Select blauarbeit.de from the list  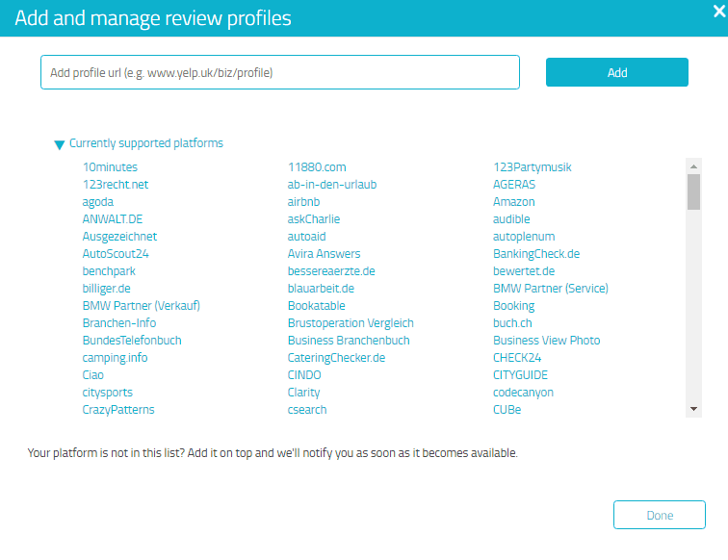coord(321,289)
